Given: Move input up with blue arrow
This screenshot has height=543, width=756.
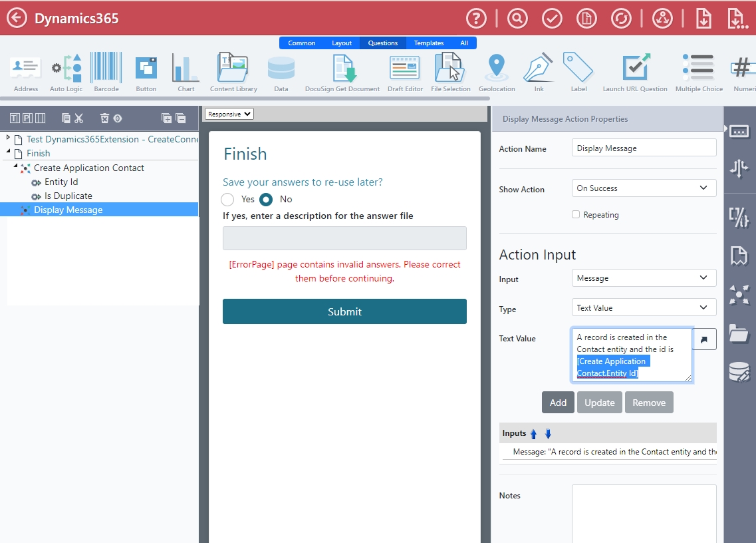Looking at the screenshot, I should click(x=534, y=434).
